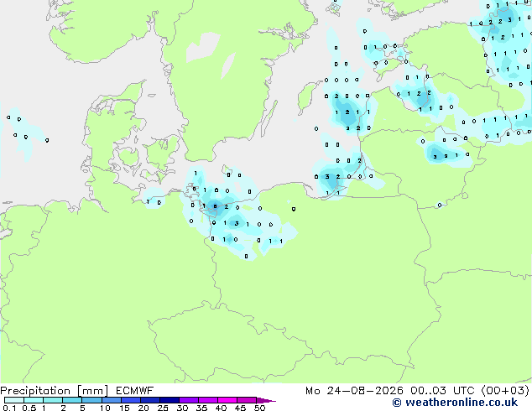Select the 2–5 mm legend swatch
Image resolution: width=532 pixels, height=411 pixels.
[72, 400]
